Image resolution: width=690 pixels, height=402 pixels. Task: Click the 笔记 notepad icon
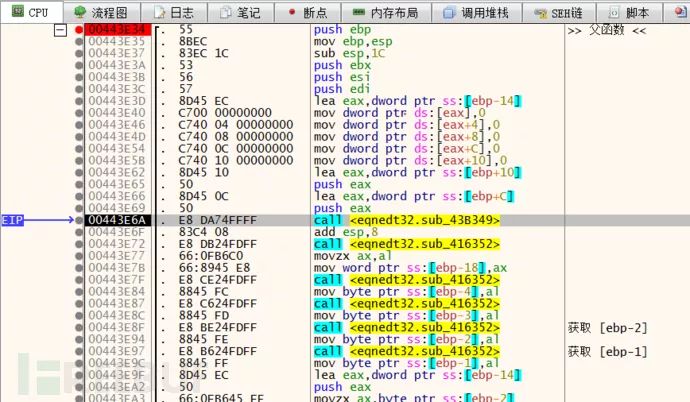226,12
